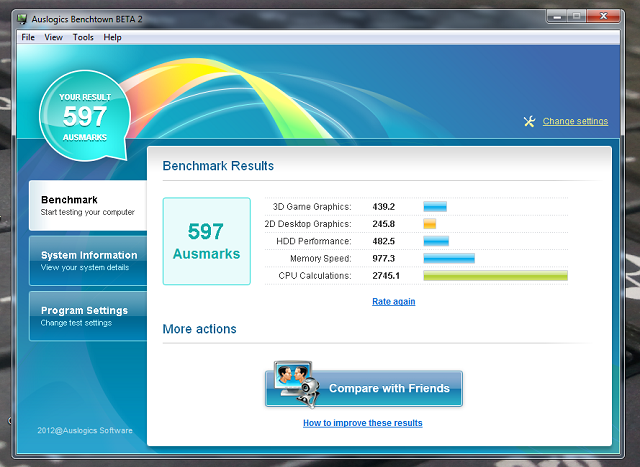Click the Rate again link

[393, 301]
